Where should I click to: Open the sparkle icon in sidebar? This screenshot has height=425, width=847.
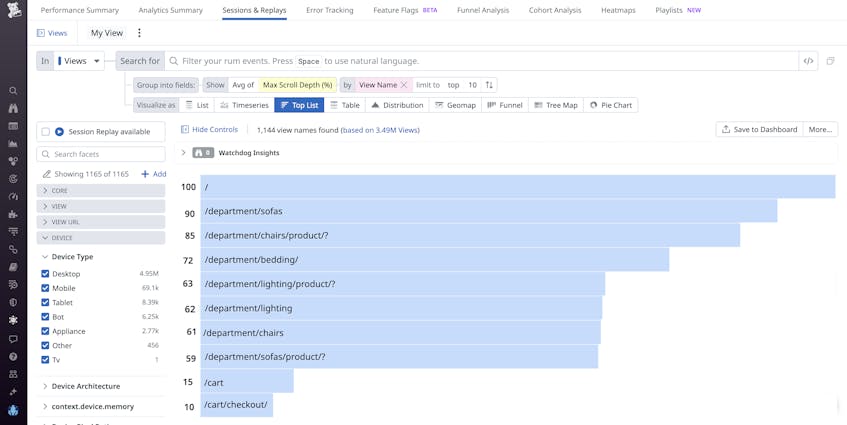(x=13, y=392)
